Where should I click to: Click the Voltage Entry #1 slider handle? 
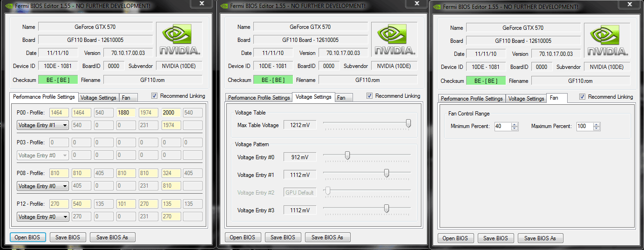(386, 173)
